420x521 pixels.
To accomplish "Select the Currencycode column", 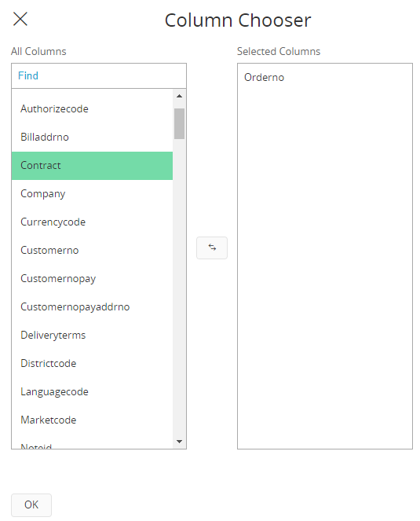I will click(92, 222).
